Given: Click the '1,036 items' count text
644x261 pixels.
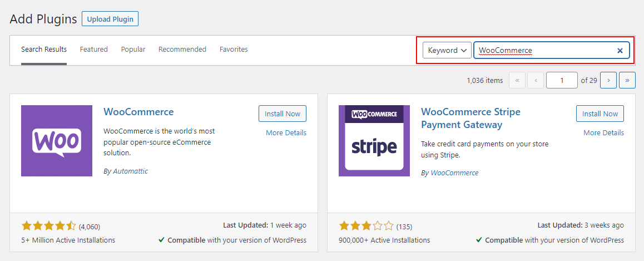Looking at the screenshot, I should point(484,81).
